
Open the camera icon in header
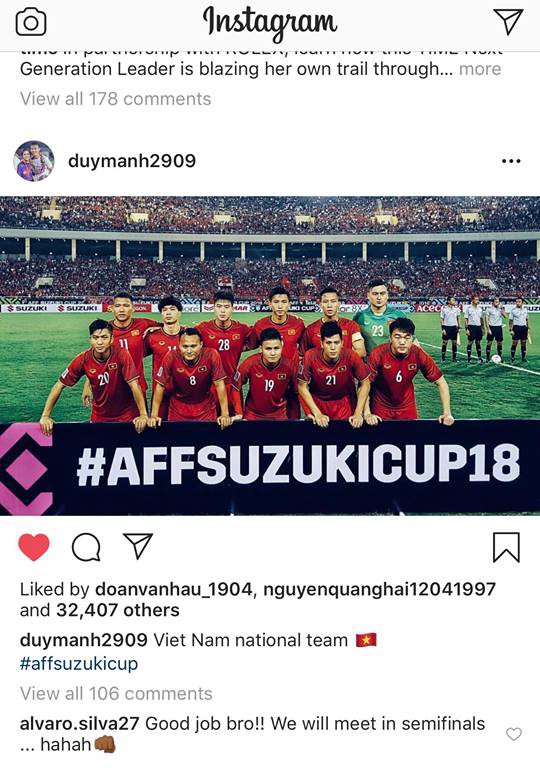pyautogui.click(x=31, y=23)
